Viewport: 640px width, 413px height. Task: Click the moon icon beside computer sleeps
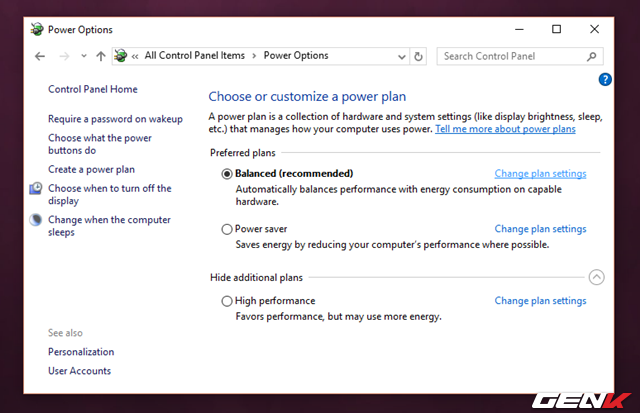(36, 220)
